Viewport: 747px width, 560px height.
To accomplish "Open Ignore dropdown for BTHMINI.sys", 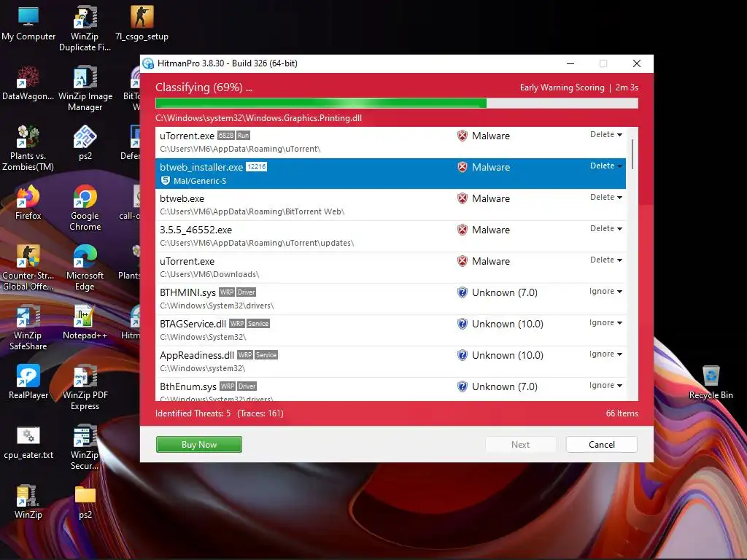I will [605, 292].
